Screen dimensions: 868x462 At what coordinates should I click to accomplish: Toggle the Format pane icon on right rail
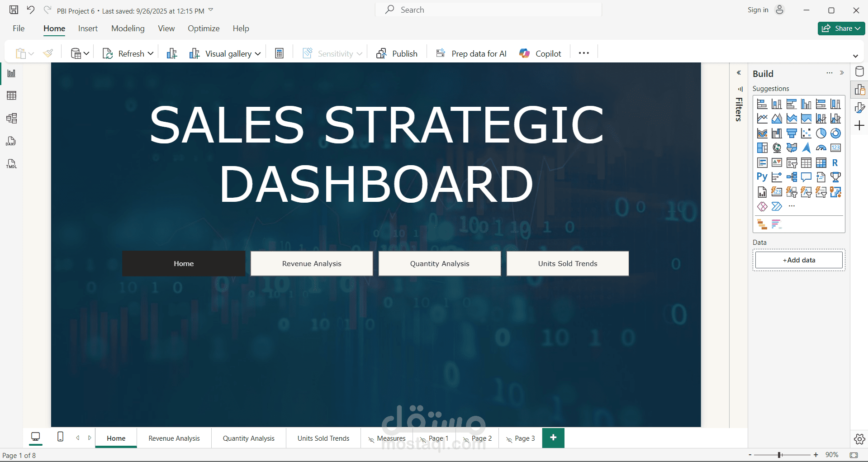pos(859,108)
